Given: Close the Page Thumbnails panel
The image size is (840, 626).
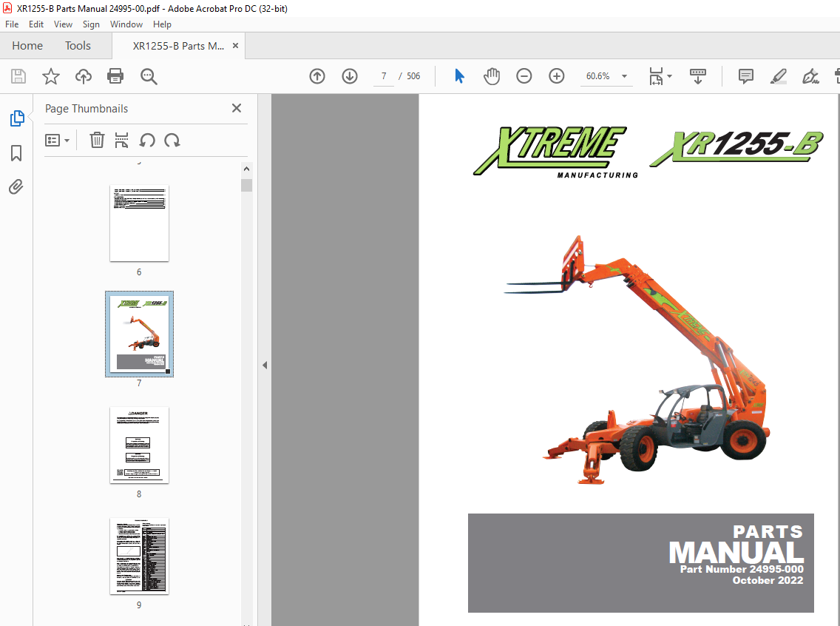Looking at the screenshot, I should point(237,108).
